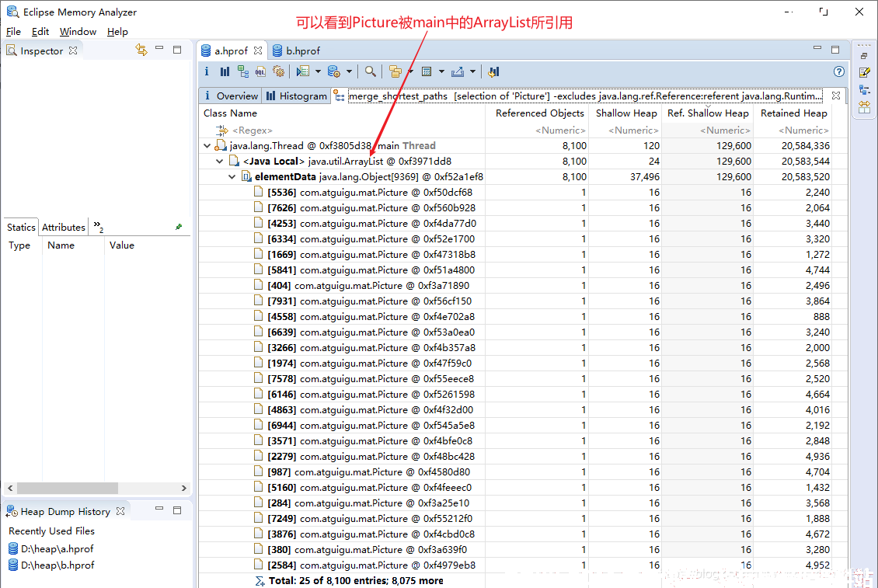The height and width of the screenshot is (588, 878).
Task: Open the Export dropdown arrow
Action: [x=472, y=71]
